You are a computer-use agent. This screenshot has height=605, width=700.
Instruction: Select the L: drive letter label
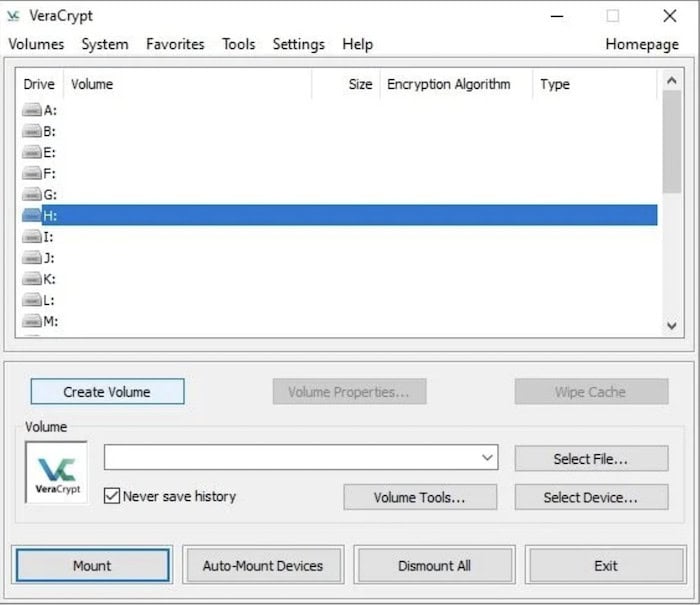click(x=49, y=300)
